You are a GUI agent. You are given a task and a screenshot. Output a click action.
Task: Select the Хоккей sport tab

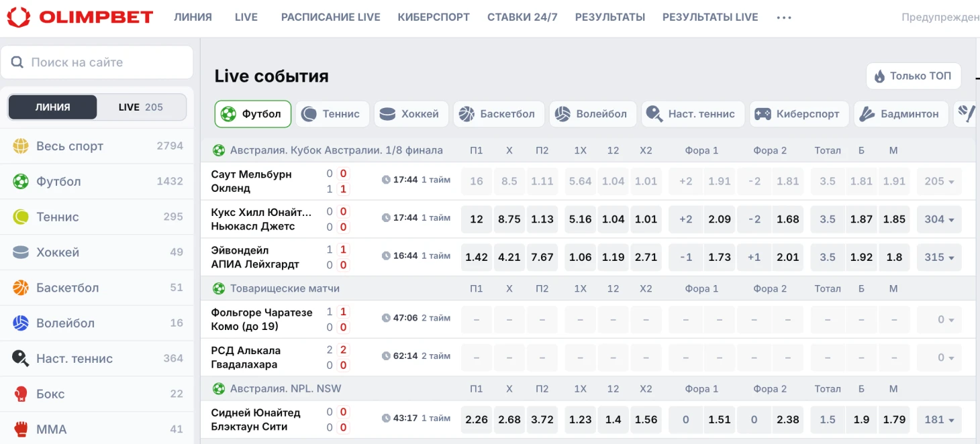point(411,114)
